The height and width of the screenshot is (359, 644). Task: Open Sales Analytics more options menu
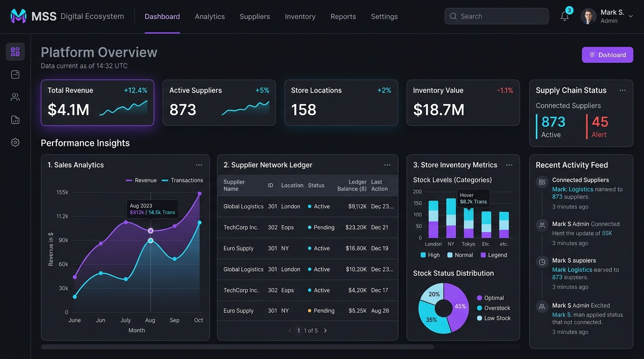tap(199, 165)
